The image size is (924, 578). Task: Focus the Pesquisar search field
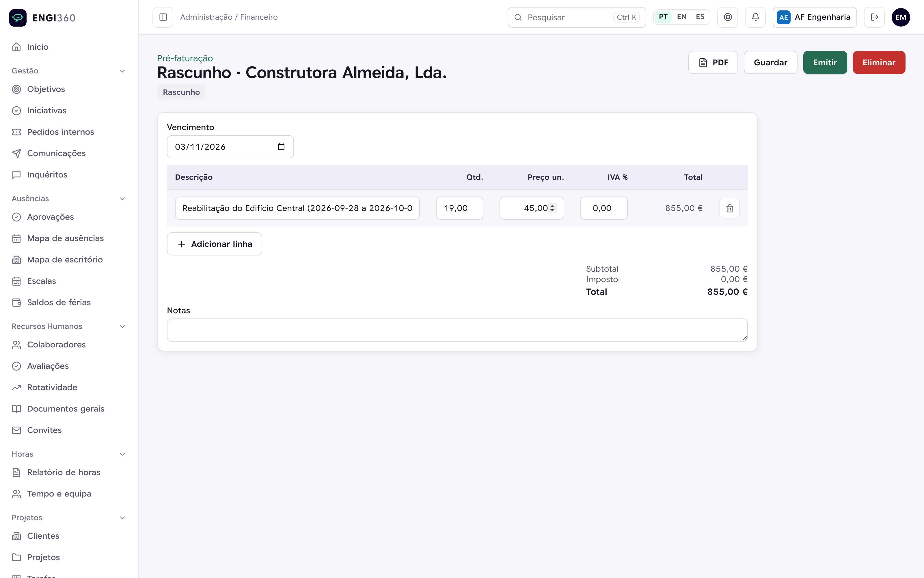[577, 17]
